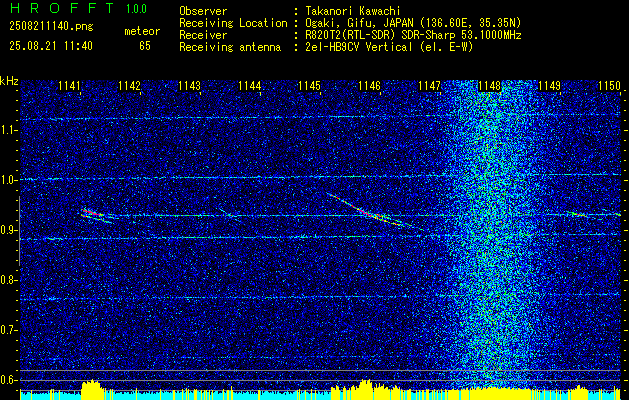
Task: Click the 'Receiving antenna' field label
Action: 230,47
